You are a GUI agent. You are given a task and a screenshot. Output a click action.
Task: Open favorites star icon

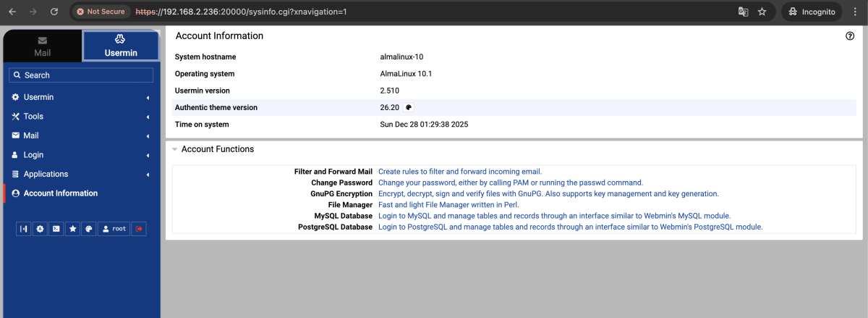(x=72, y=229)
